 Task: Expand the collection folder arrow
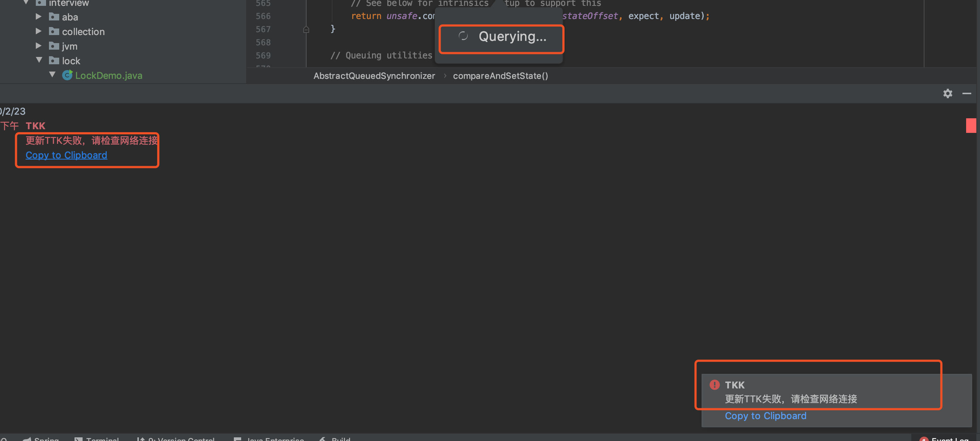tap(38, 31)
